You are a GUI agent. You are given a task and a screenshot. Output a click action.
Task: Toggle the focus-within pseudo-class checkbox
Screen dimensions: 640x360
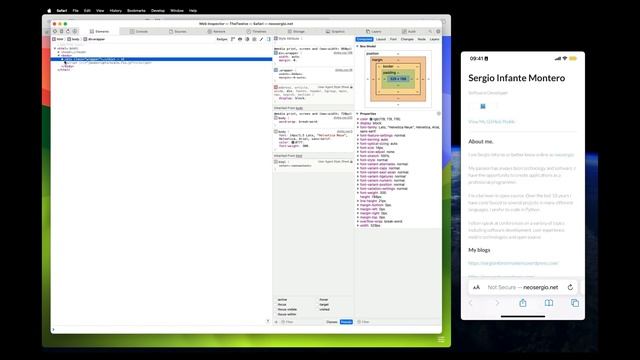point(276,314)
